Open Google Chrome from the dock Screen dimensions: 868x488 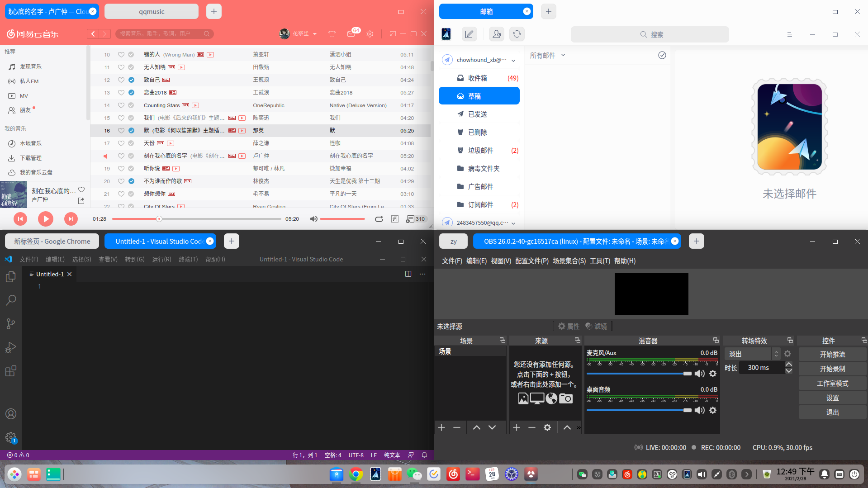356,474
